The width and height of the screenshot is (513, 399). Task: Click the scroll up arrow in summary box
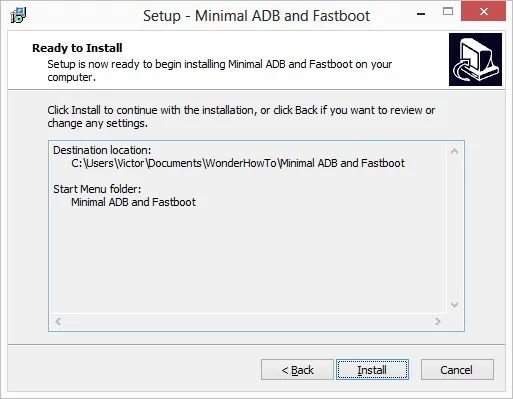pyautogui.click(x=454, y=151)
